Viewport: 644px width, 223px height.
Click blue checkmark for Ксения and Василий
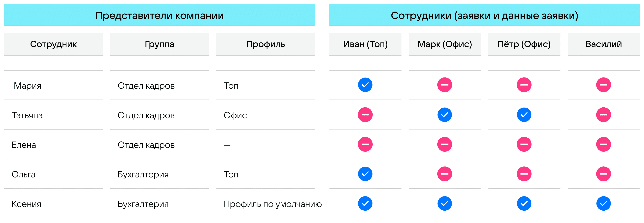pos(604,204)
